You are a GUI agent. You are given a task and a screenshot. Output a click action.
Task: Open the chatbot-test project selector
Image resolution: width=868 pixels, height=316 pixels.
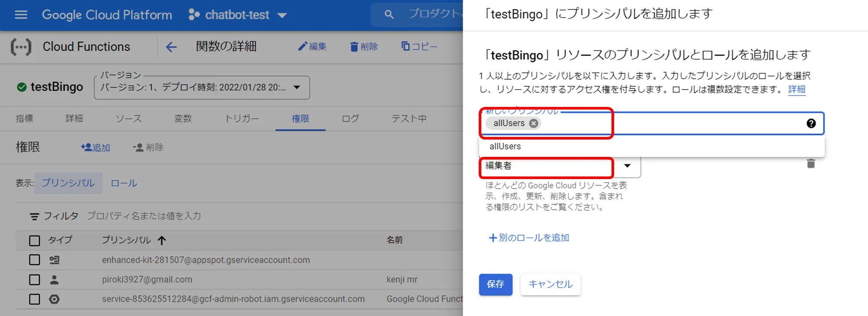(238, 15)
